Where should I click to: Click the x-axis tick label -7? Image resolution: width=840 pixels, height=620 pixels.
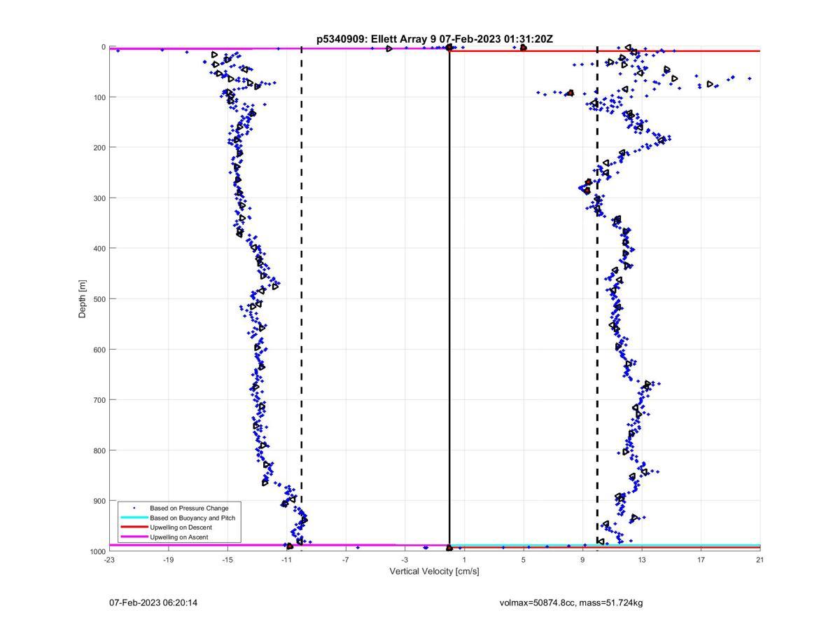click(346, 560)
